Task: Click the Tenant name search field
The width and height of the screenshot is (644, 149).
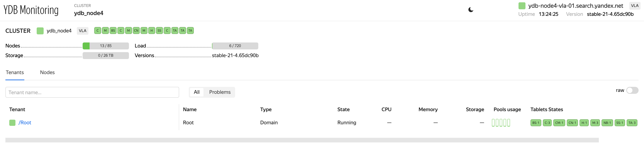Action: coord(92,92)
